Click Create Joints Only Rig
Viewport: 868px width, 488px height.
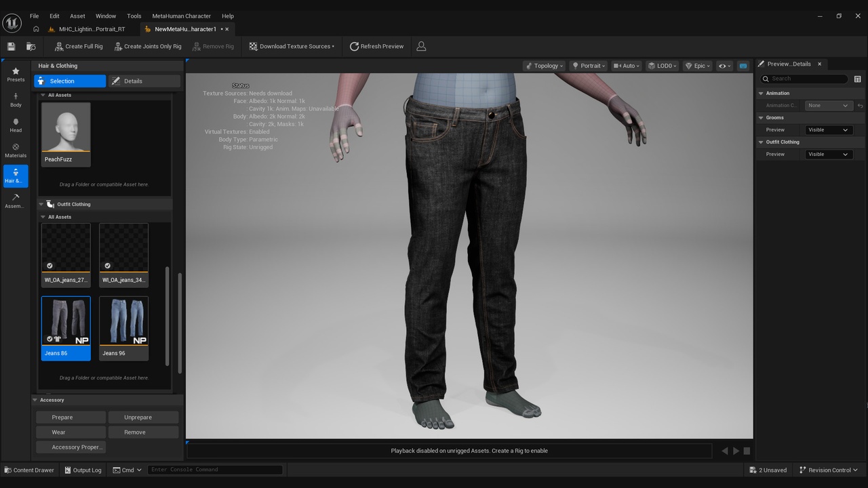[x=147, y=46]
